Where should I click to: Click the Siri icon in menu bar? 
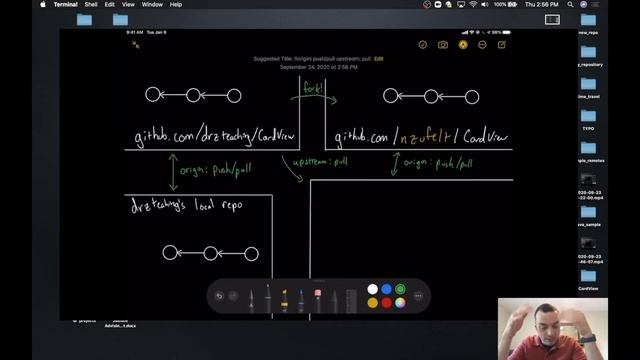click(x=584, y=4)
